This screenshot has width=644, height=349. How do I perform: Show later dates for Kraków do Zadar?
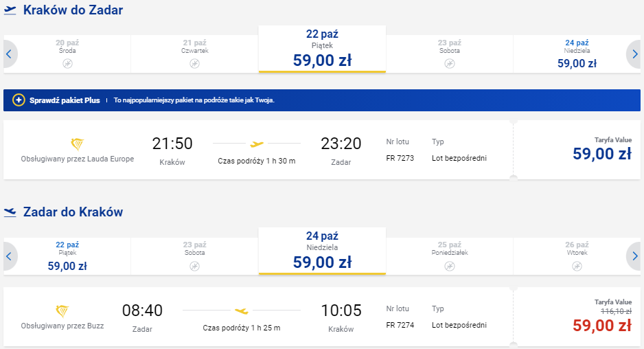point(634,54)
